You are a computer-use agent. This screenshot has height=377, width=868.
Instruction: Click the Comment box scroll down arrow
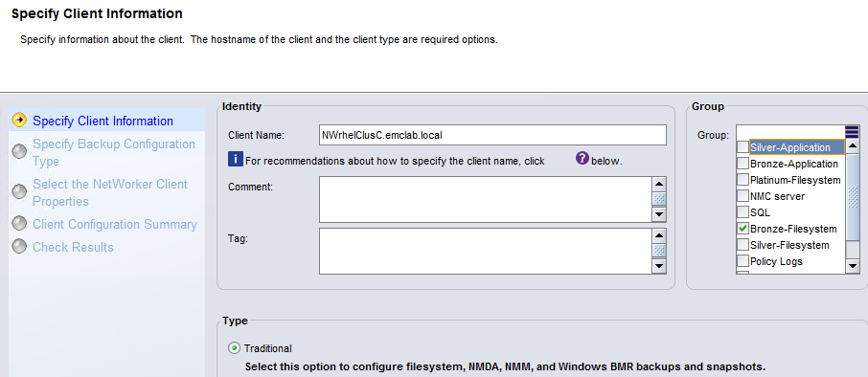659,214
